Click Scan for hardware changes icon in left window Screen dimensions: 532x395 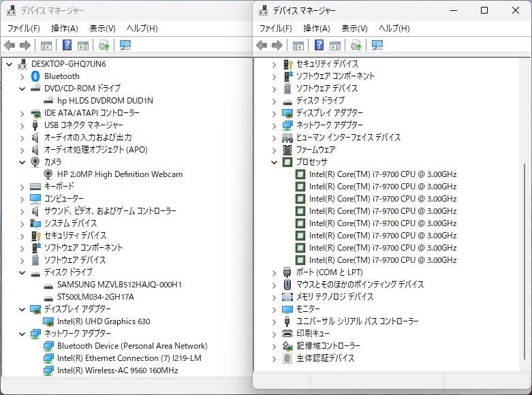(x=125, y=45)
